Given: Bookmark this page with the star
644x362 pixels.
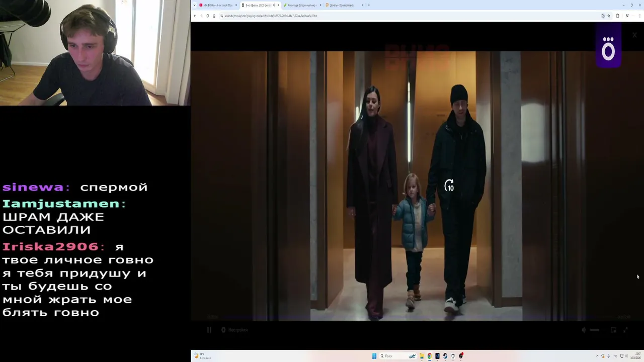Looking at the screenshot, I should click(x=609, y=16).
